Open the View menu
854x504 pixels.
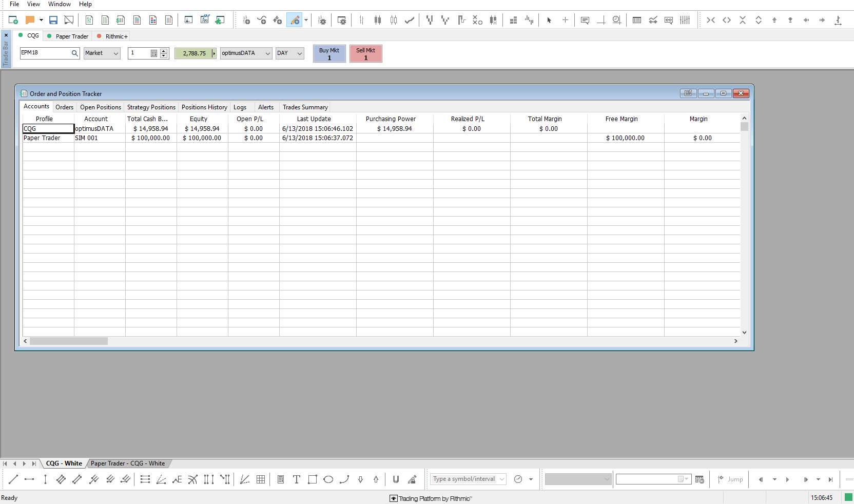coord(33,4)
